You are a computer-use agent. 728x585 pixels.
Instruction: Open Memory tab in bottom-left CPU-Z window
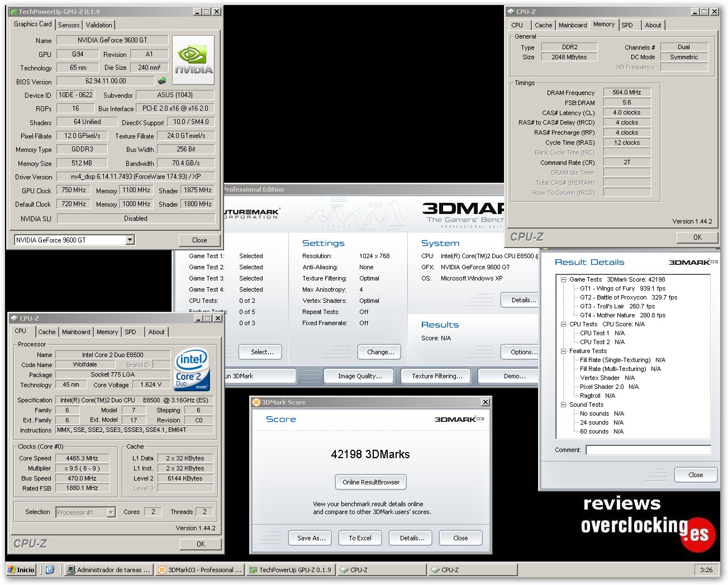pos(107,332)
